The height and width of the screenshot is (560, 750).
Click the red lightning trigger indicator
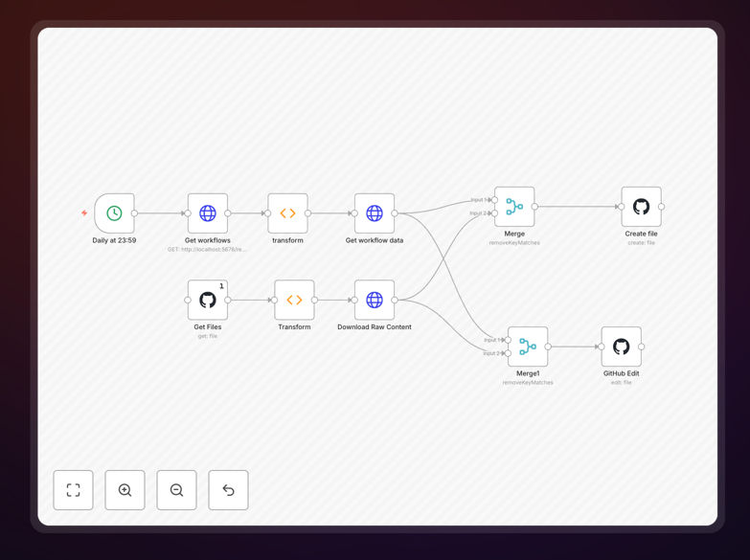[x=84, y=213]
